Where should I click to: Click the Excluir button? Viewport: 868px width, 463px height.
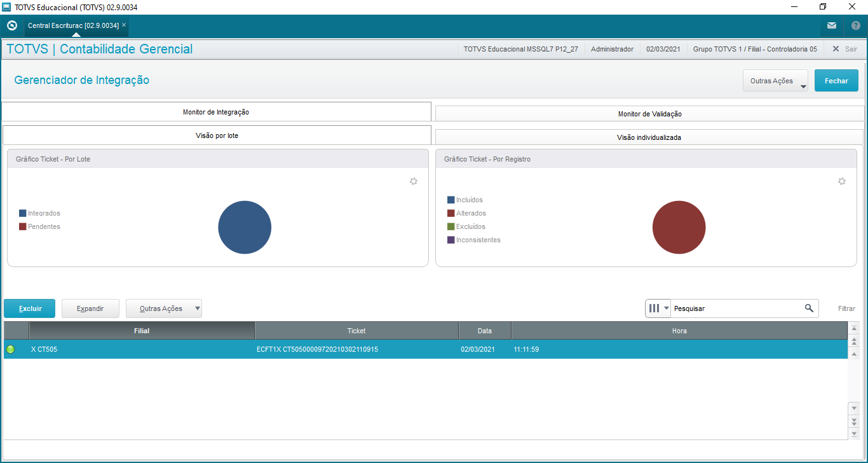click(x=30, y=308)
